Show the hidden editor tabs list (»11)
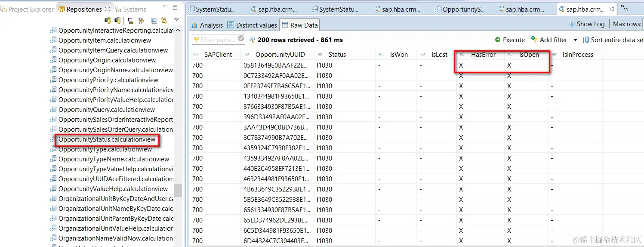 (x=624, y=8)
